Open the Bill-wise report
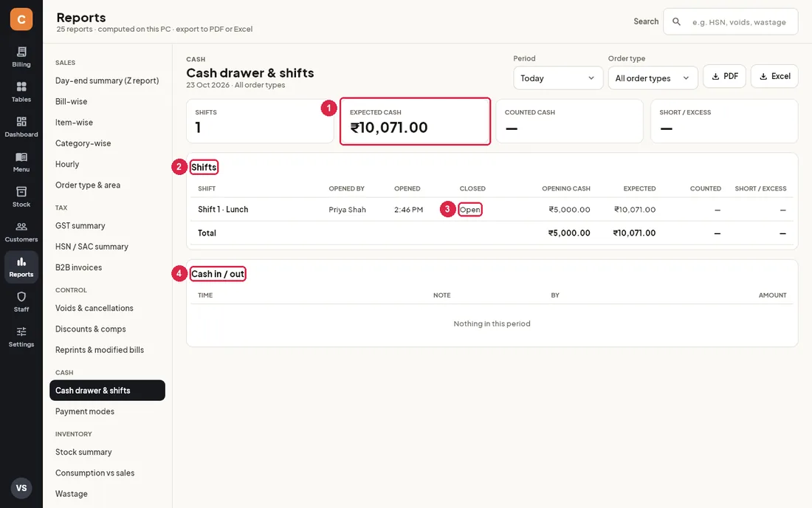 (x=107, y=101)
